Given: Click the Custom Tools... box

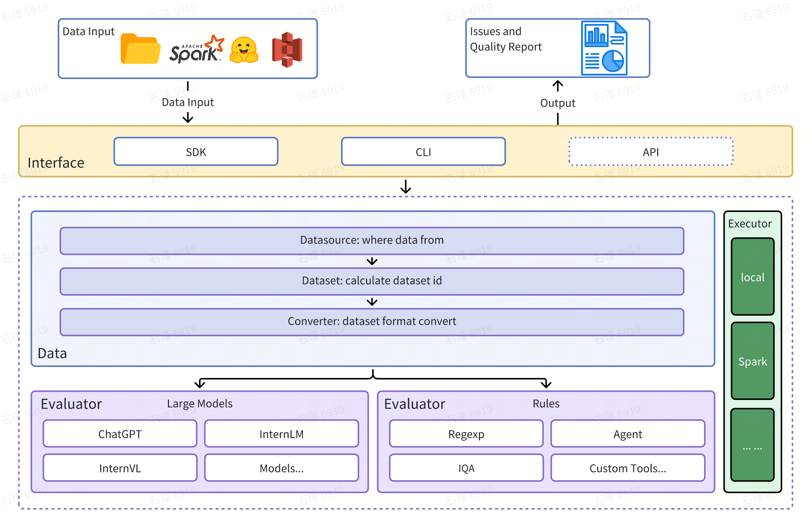Looking at the screenshot, I should click(628, 468).
